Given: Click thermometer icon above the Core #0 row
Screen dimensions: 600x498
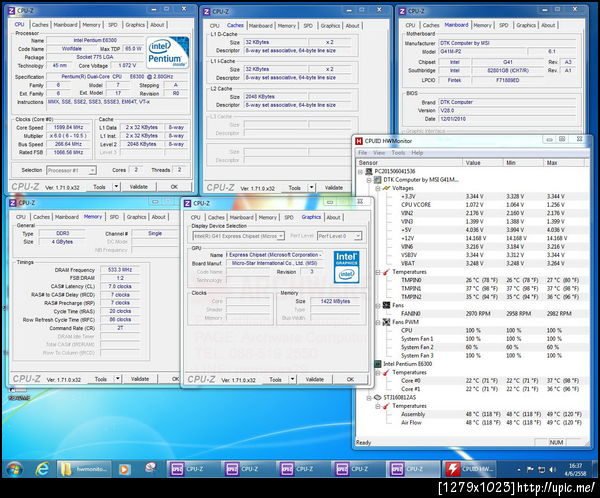Looking at the screenshot, I should (386, 372).
